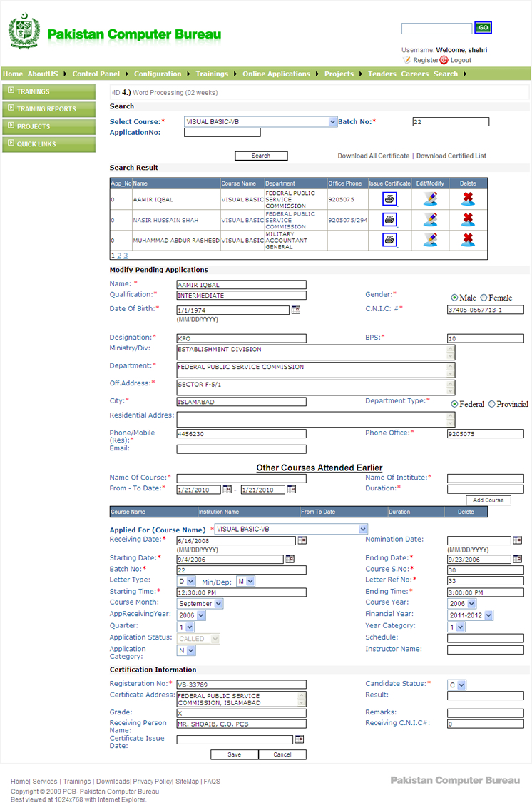Open the Candidate Status dropdown

[x=457, y=685]
